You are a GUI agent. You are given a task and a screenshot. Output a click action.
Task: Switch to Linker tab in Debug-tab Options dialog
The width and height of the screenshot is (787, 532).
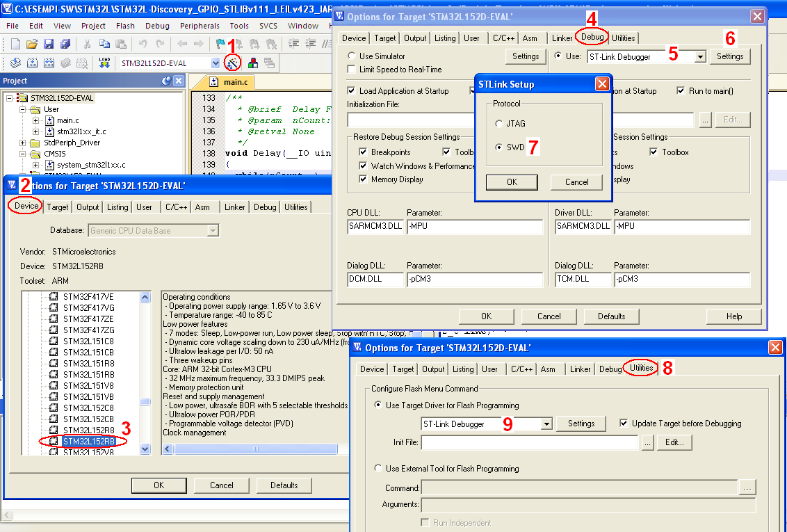click(562, 38)
